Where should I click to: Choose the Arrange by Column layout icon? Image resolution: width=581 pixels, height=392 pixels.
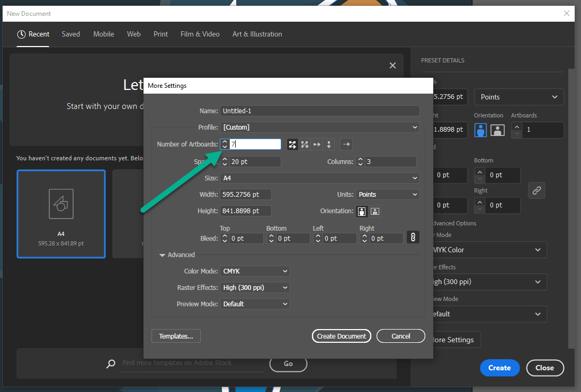click(329, 144)
